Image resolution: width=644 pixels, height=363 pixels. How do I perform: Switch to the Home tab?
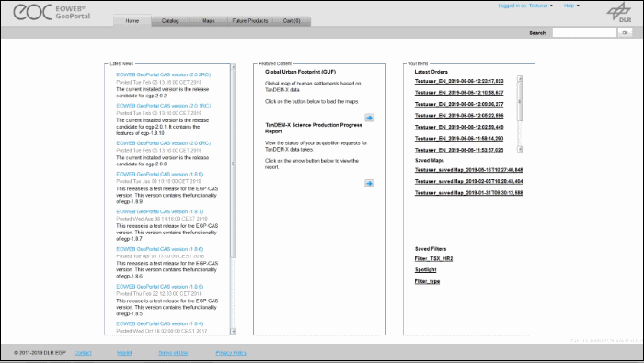point(132,21)
